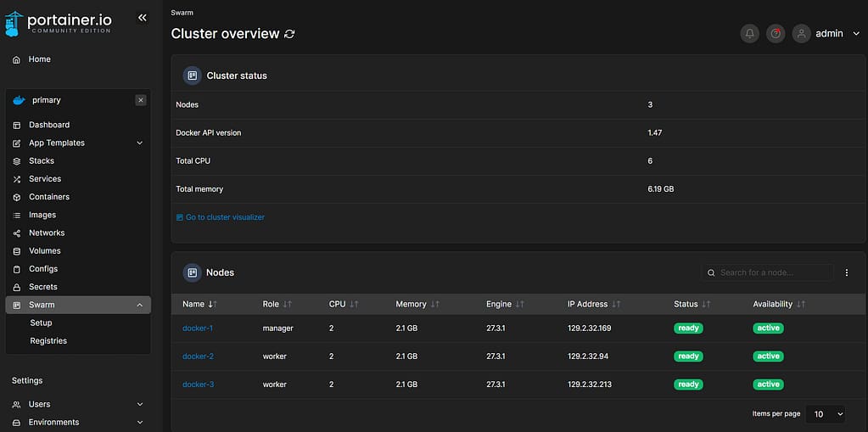Click the help question mark icon
868x432 pixels.
pyautogui.click(x=775, y=34)
